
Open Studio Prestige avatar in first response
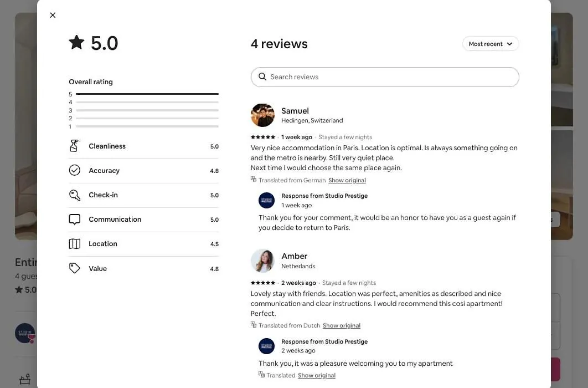click(x=267, y=201)
